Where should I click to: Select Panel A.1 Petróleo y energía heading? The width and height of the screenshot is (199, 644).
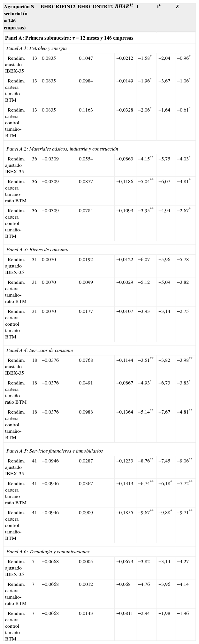(x=36, y=49)
